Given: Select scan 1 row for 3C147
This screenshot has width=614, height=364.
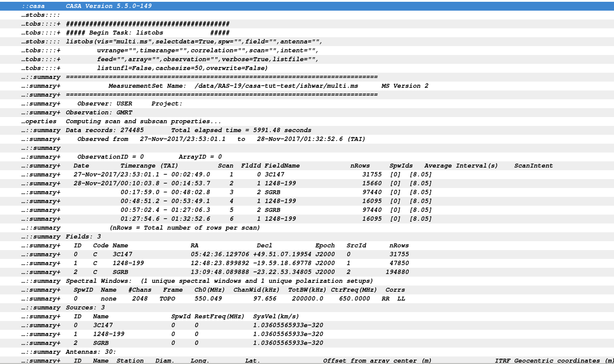Looking at the screenshot, I should (307, 175).
